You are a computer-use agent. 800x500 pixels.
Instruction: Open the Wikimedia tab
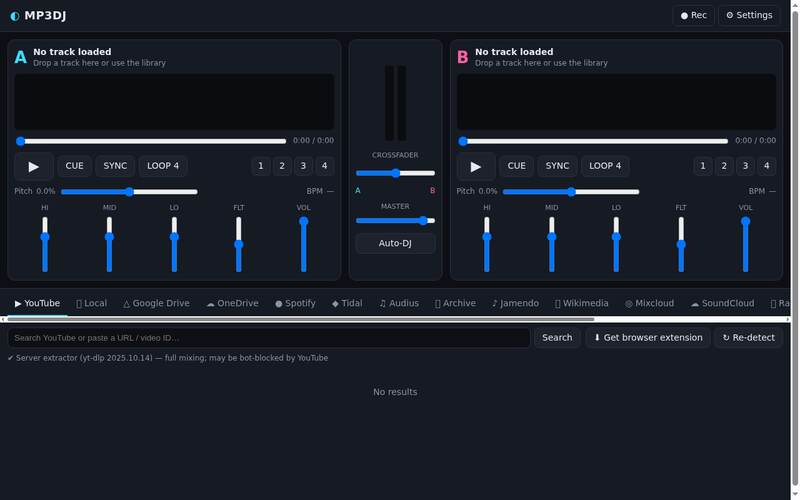coord(582,304)
